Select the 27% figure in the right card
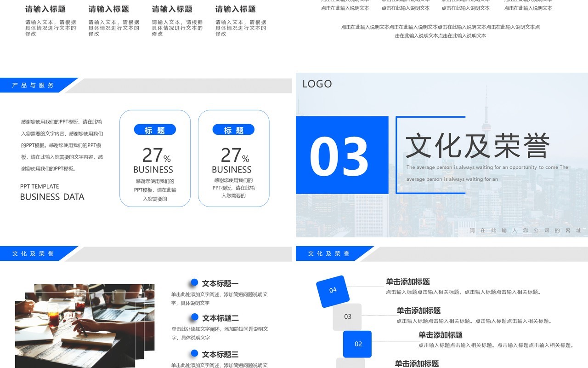 coord(235,155)
